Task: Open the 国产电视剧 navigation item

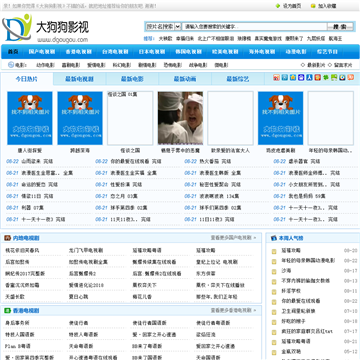Action: pos(42,52)
